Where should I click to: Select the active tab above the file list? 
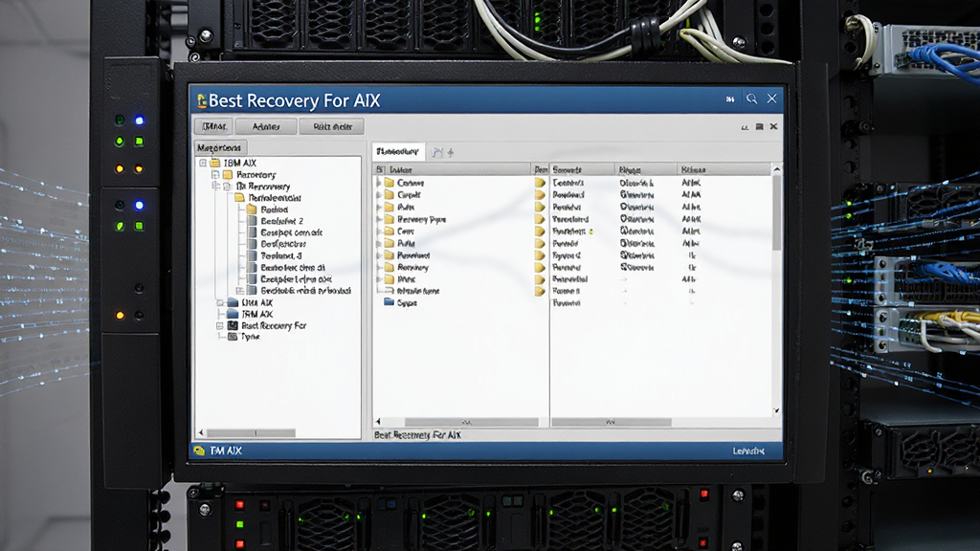click(398, 152)
